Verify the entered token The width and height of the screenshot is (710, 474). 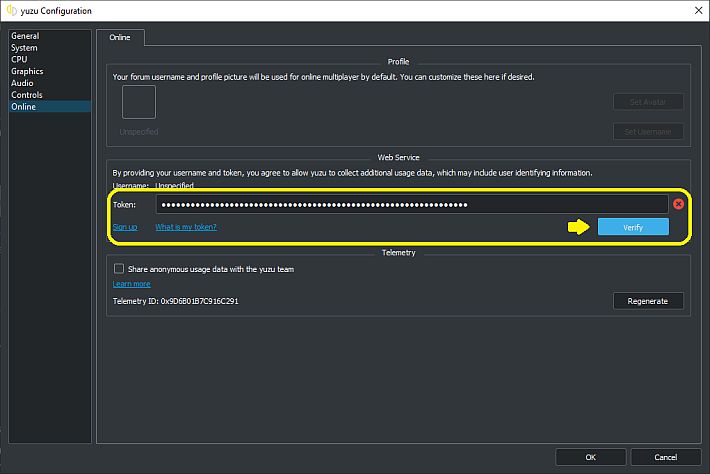(633, 227)
